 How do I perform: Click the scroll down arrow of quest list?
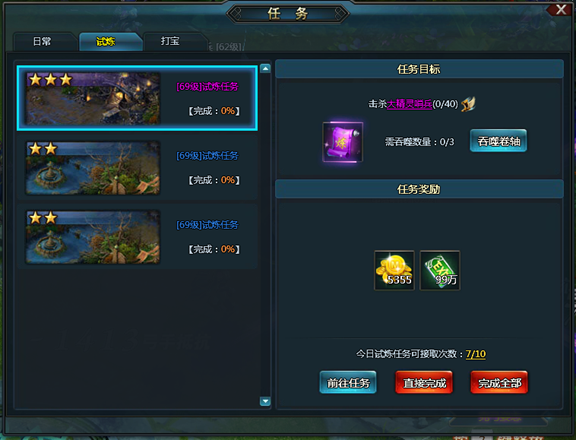[x=265, y=401]
